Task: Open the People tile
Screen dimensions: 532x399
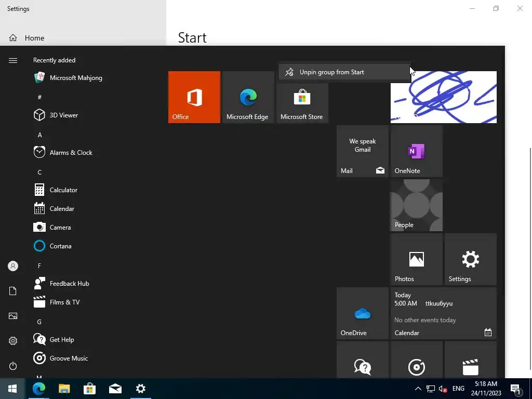Action: coord(416,205)
